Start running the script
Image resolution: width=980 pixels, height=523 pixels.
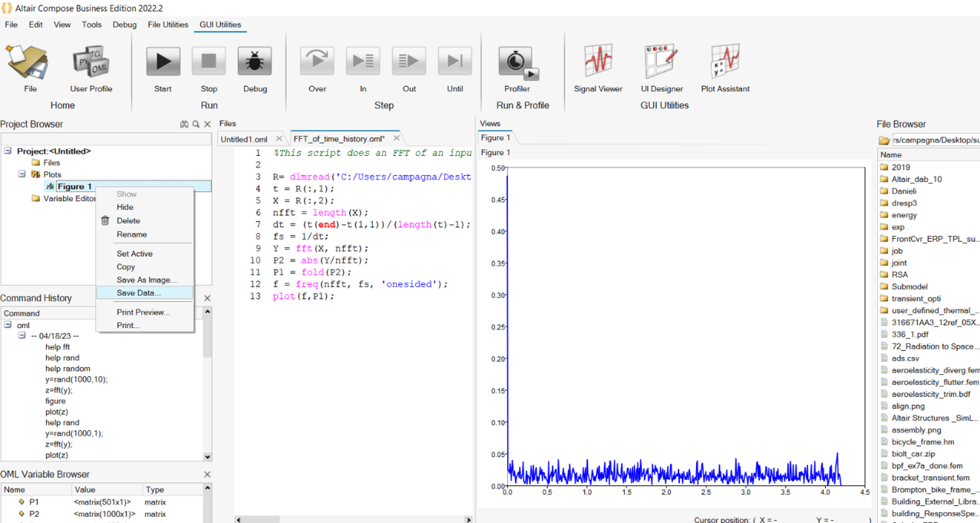click(x=163, y=61)
